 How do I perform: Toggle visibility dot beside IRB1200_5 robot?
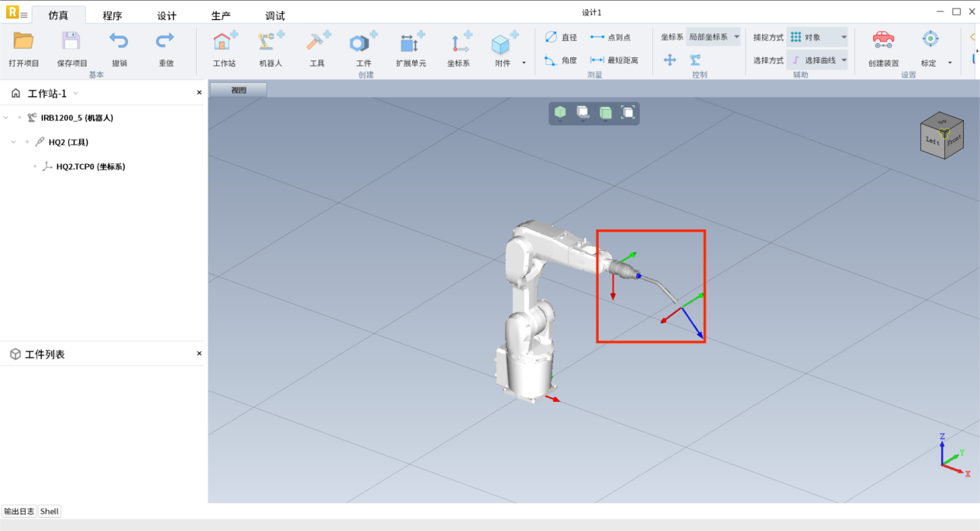click(x=20, y=118)
